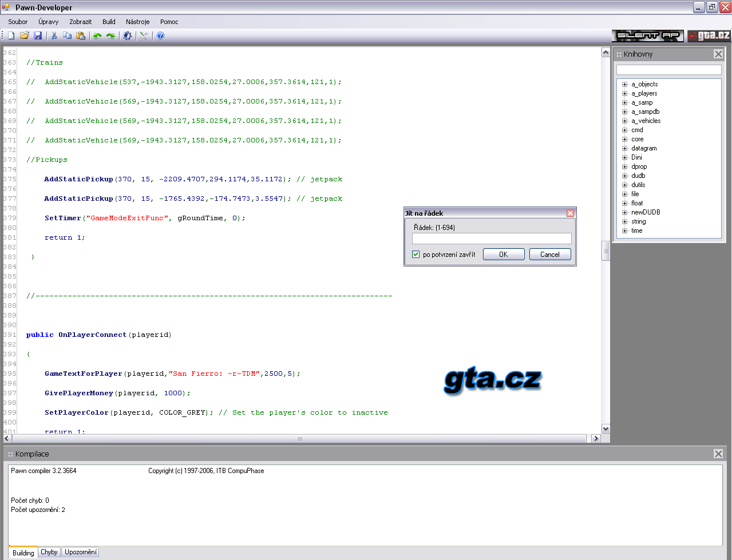This screenshot has height=560, width=732.
Task: Click the Řádek line number input field
Action: point(492,239)
